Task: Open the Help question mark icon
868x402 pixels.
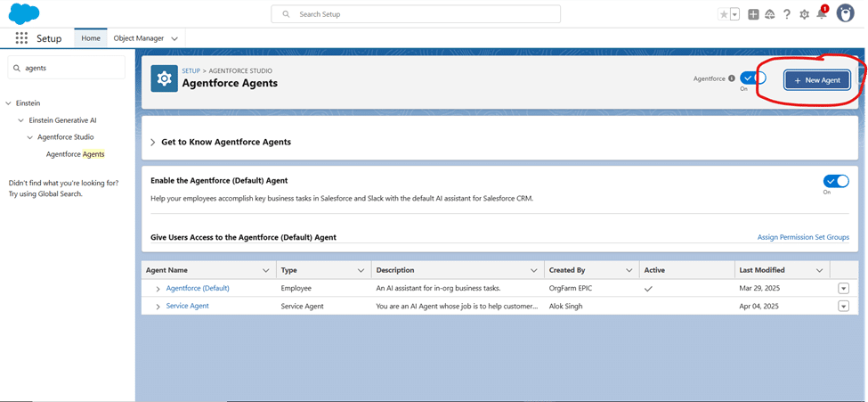Action: pos(787,15)
